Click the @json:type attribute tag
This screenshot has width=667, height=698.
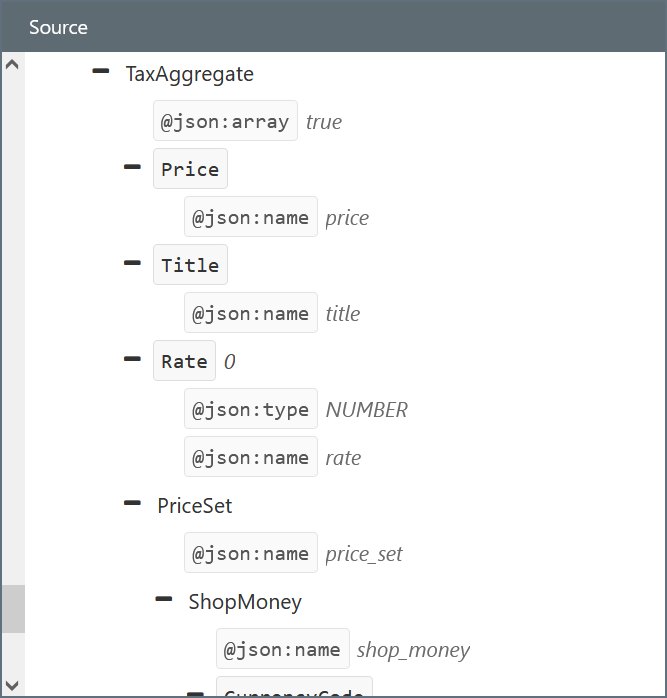click(x=251, y=409)
